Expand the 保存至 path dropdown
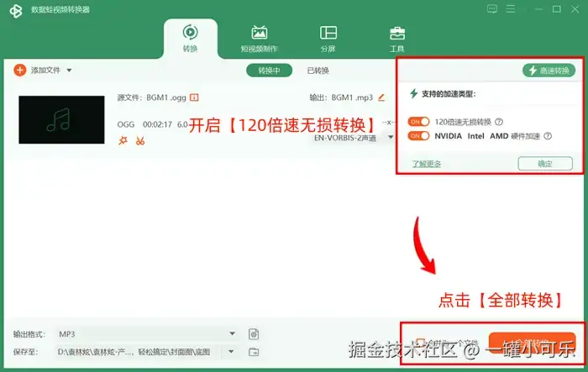Screen dimensions: 588x372 point(231,352)
